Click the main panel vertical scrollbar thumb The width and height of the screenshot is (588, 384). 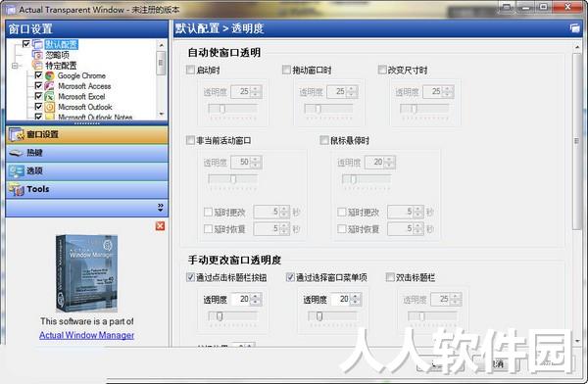click(577, 141)
